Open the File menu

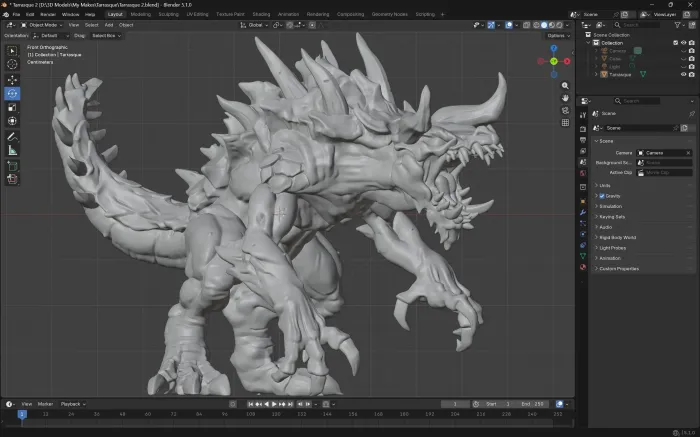tap(16, 14)
